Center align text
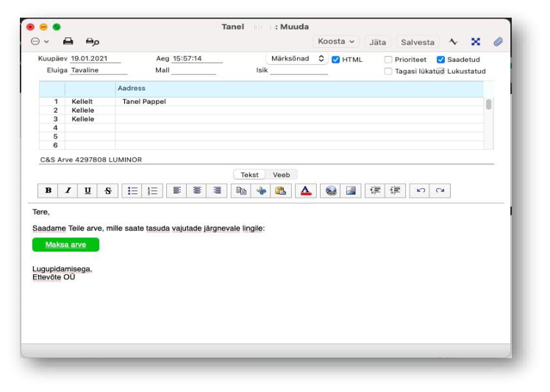Screen dimensions: 550x392 click(x=197, y=190)
